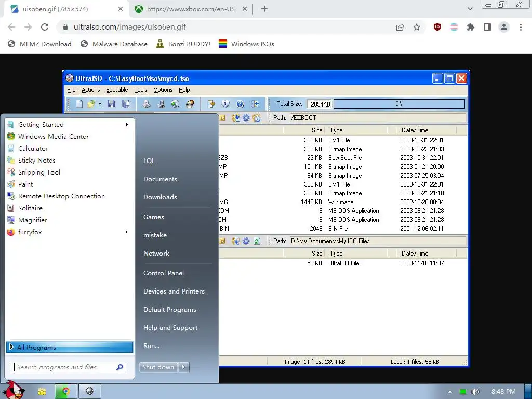The image size is (532, 399).
Task: Open the volume speaker tray icon
Action: point(475,392)
